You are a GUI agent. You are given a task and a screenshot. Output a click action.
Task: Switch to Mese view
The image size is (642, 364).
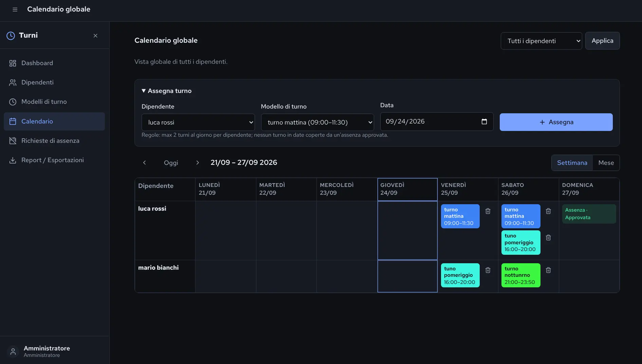(x=606, y=163)
